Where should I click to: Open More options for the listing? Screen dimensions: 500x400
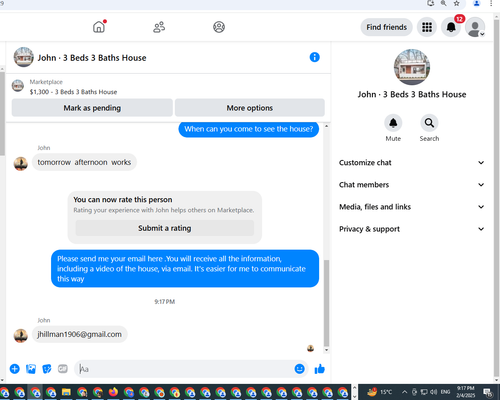point(250,108)
